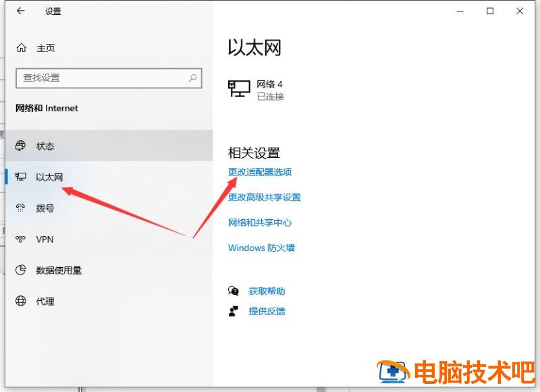Select 状态 in the navigation menu

click(x=46, y=146)
